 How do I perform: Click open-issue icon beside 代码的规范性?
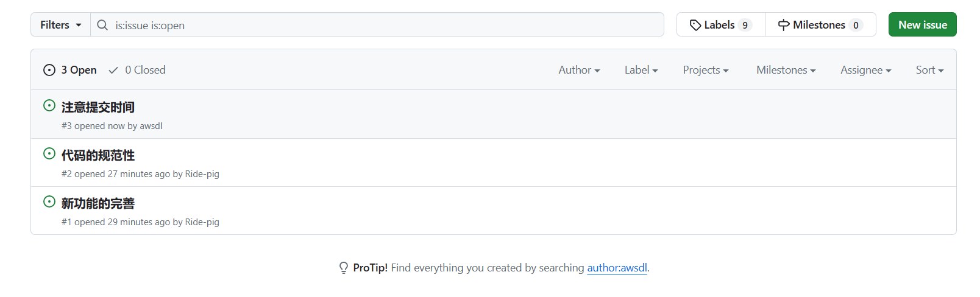click(x=49, y=154)
